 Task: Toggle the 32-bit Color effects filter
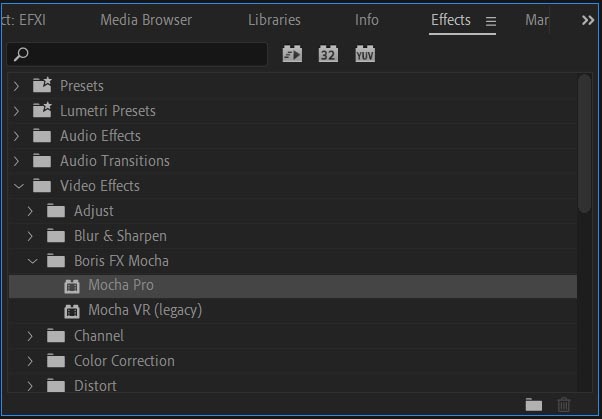[328, 54]
